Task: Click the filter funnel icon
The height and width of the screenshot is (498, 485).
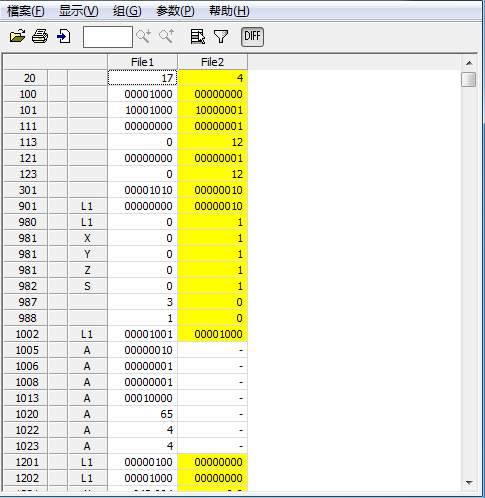Action: click(x=221, y=36)
